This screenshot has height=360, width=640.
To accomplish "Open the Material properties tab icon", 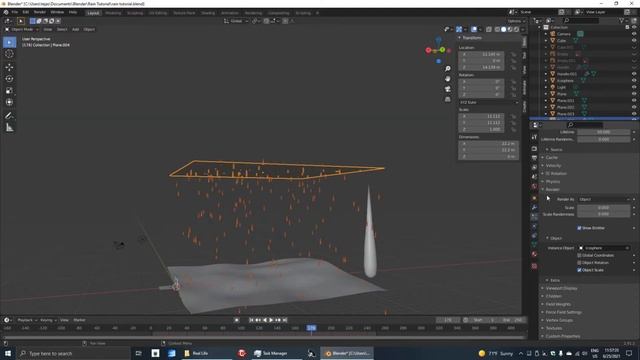I will coord(534,254).
